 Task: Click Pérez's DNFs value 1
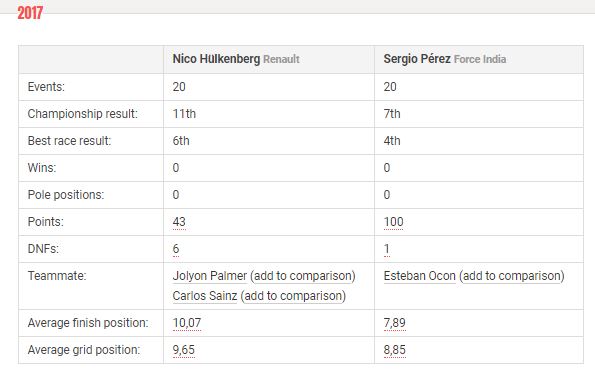387,249
